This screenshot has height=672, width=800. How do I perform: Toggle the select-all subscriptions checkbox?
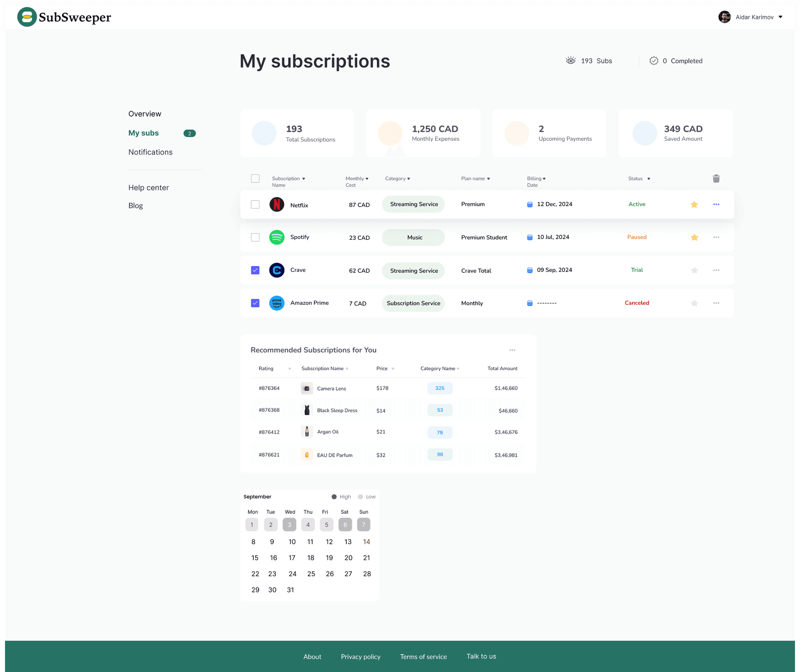point(255,179)
